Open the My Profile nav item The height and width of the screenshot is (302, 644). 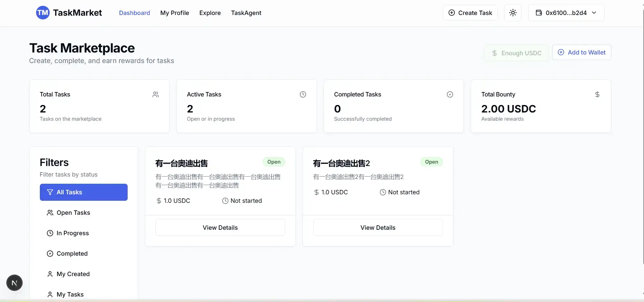174,13
